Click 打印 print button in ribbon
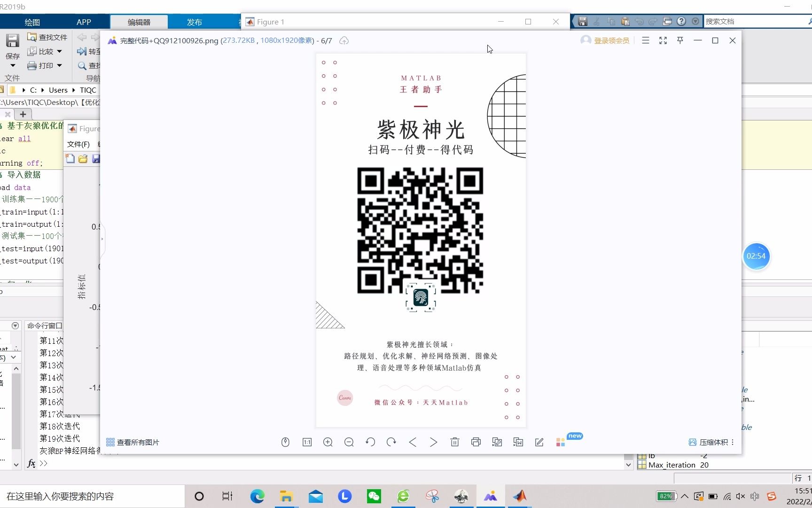The width and height of the screenshot is (812, 508). pos(41,65)
